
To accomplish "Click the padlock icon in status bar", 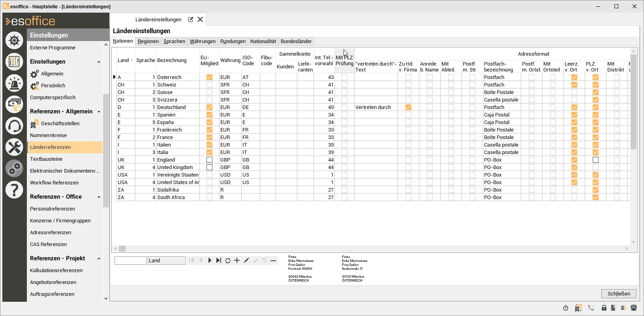I will coord(604,308).
